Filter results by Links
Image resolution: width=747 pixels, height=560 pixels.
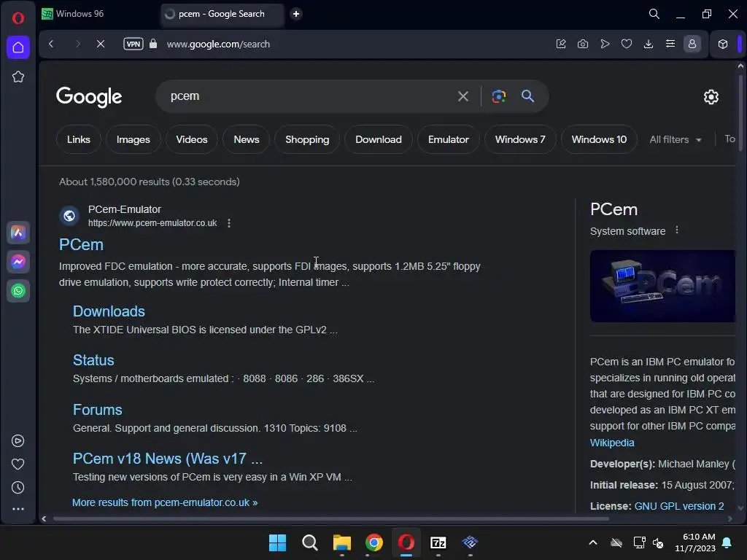(79, 139)
